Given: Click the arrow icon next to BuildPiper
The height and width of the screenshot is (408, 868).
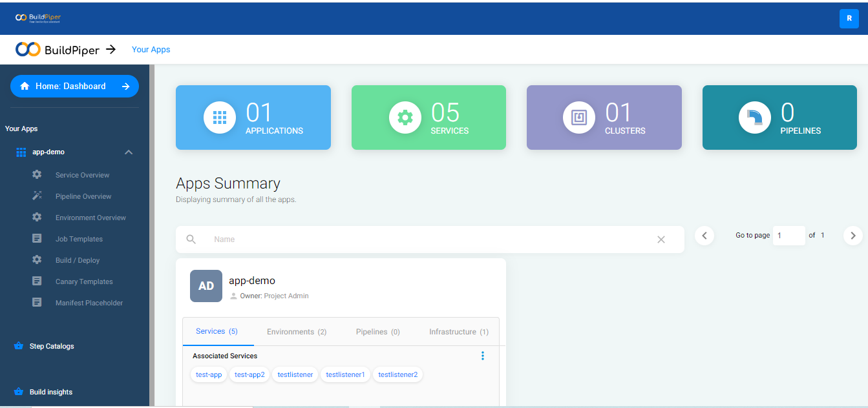Looking at the screenshot, I should [x=111, y=49].
